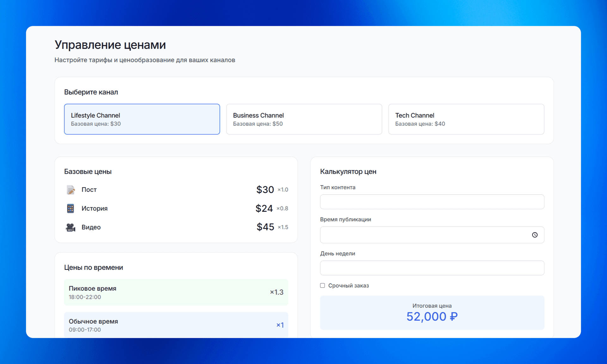
Task: Click the История story icon
Action: click(71, 209)
